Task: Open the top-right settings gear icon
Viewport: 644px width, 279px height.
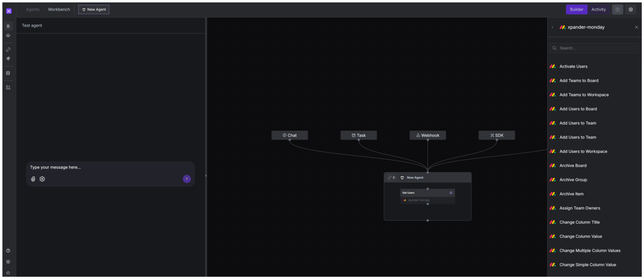Action: click(631, 10)
